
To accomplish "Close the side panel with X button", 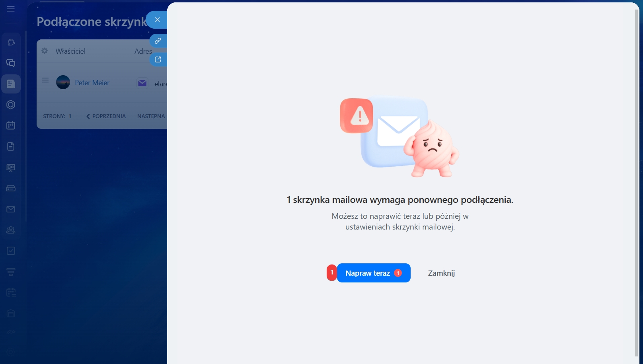I will (x=158, y=19).
